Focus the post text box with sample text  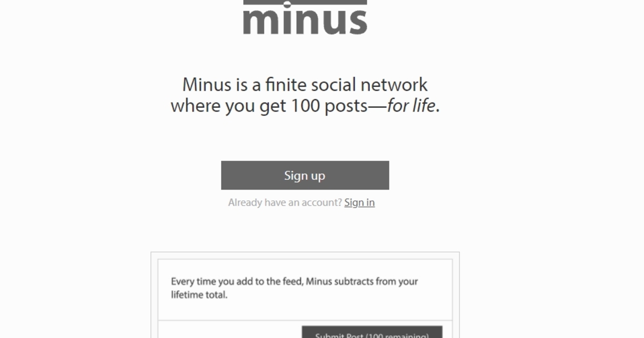click(305, 289)
